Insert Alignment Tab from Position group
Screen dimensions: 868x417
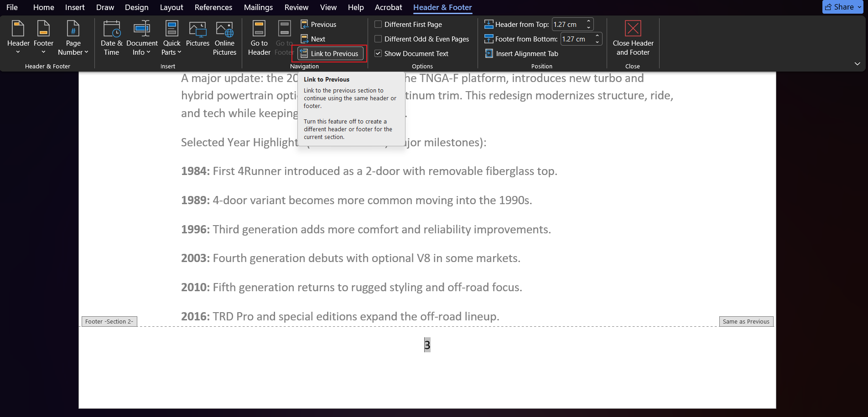tap(521, 54)
